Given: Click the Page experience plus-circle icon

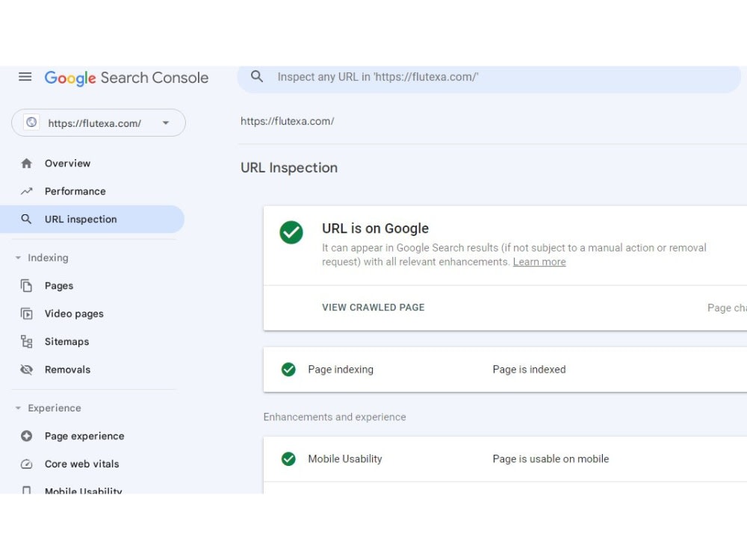Looking at the screenshot, I should point(27,436).
